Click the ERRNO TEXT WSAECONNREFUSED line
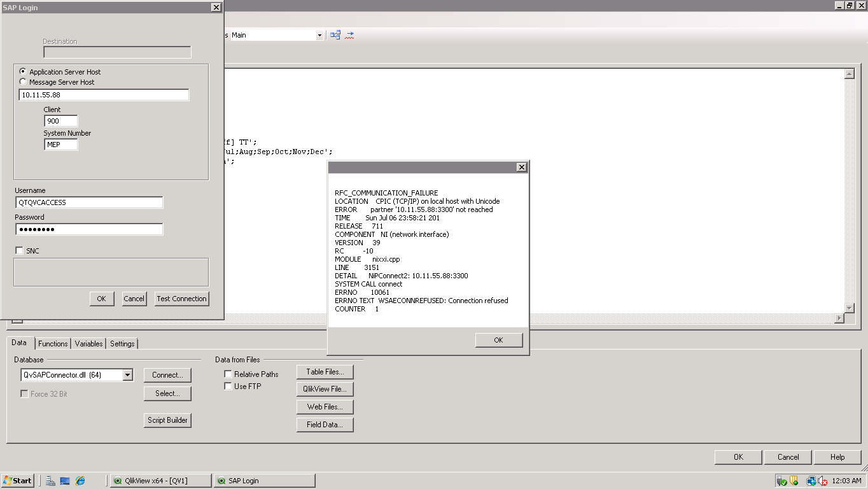Screen dimensions: 868x489 coord(421,301)
